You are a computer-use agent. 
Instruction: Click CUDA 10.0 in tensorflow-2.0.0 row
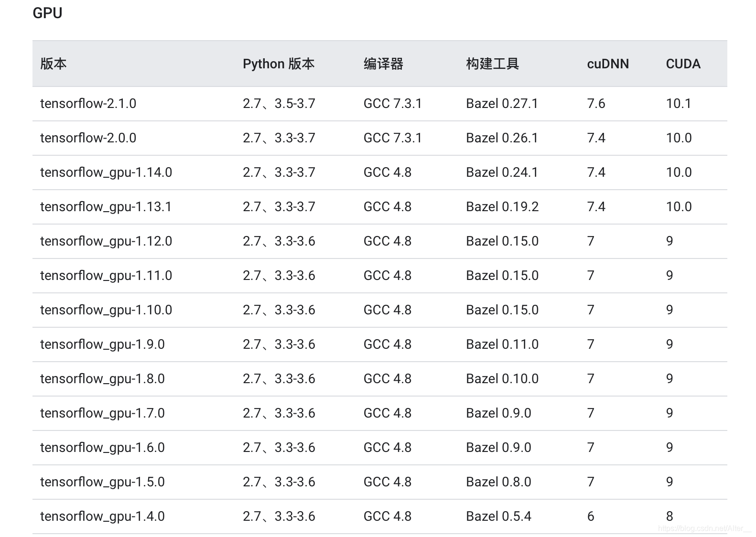tap(679, 138)
